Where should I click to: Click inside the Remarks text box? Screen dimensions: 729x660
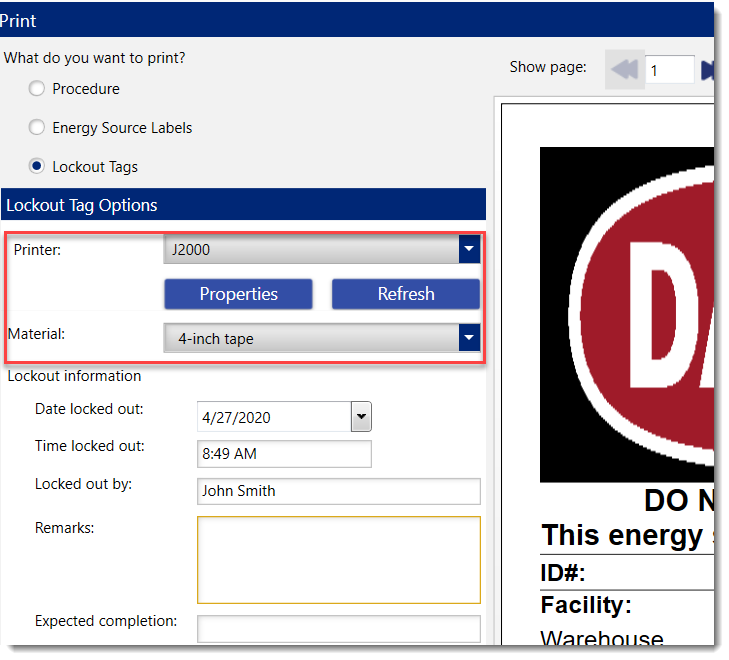(338, 560)
